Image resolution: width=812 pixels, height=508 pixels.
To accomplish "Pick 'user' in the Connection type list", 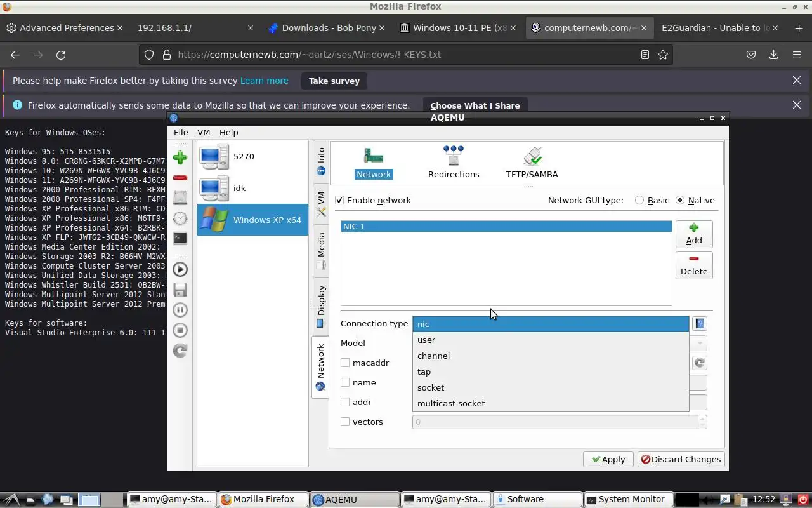I will coord(551,340).
